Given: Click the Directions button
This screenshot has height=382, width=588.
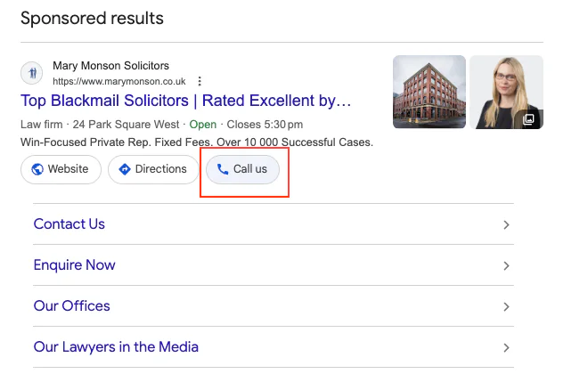Looking at the screenshot, I should (153, 169).
